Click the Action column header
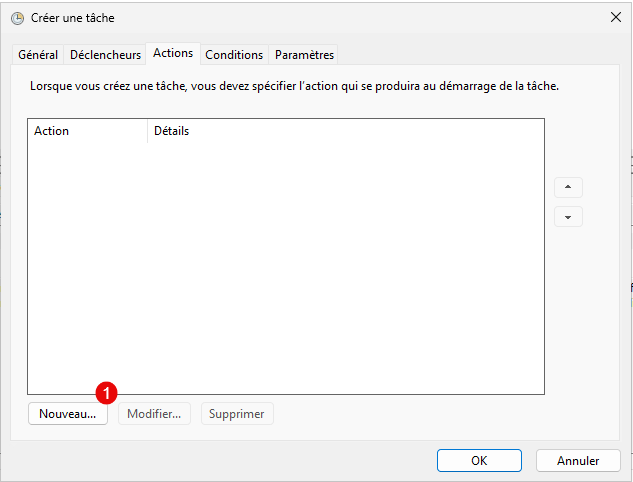Screen dimensions: 633x482 [52, 131]
